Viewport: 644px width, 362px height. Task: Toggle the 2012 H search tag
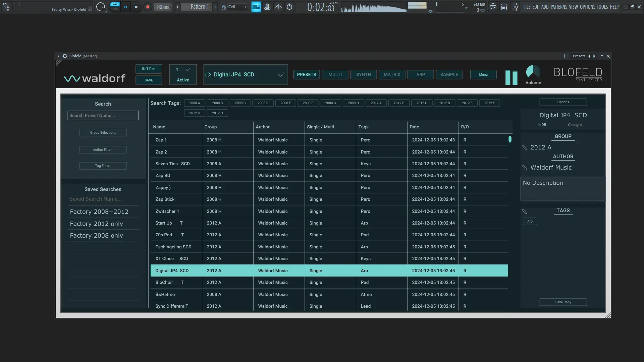(217, 113)
